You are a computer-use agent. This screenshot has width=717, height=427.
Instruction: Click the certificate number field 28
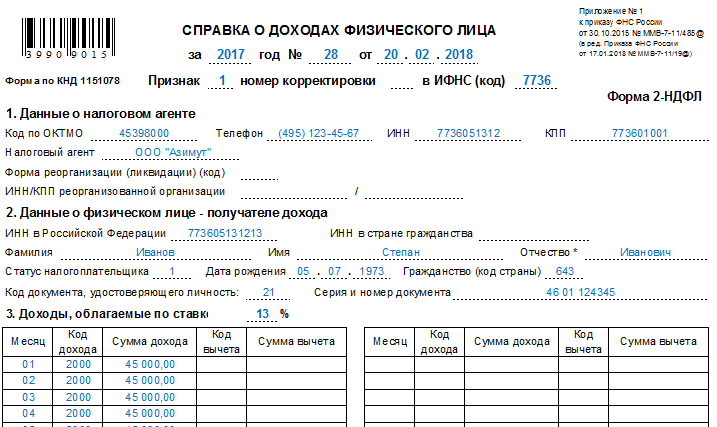[331, 55]
